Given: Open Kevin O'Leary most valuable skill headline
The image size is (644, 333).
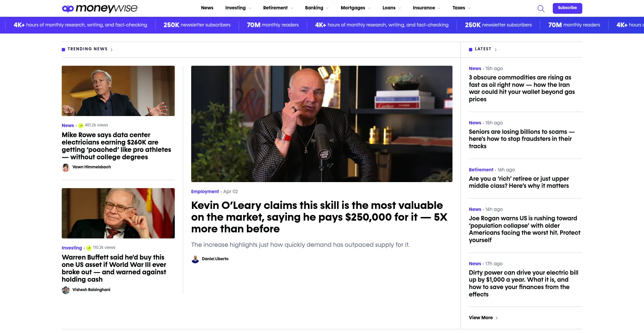Looking at the screenshot, I should [x=319, y=217].
